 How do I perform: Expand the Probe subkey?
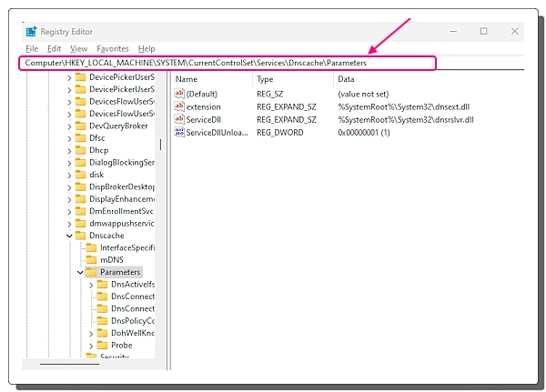pyautogui.click(x=91, y=346)
